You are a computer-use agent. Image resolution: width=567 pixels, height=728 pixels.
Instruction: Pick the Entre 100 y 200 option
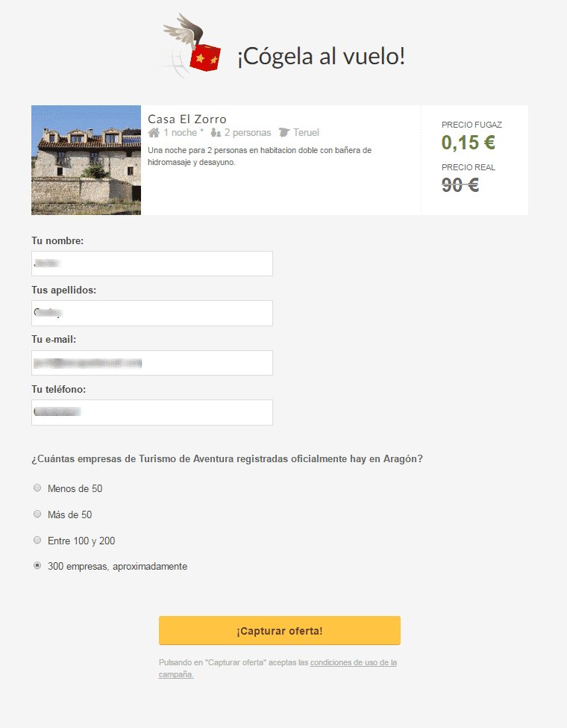(x=37, y=540)
